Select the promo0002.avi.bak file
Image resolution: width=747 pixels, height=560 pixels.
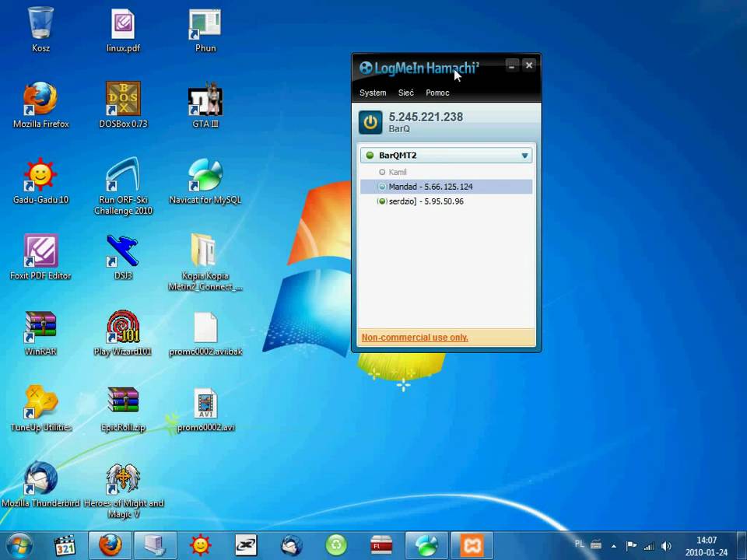click(205, 333)
